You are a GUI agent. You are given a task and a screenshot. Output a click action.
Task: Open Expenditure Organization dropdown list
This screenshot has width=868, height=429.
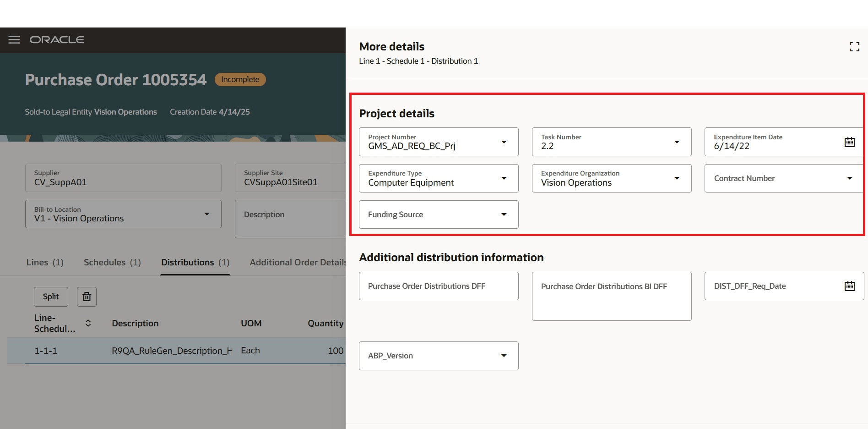(676, 178)
